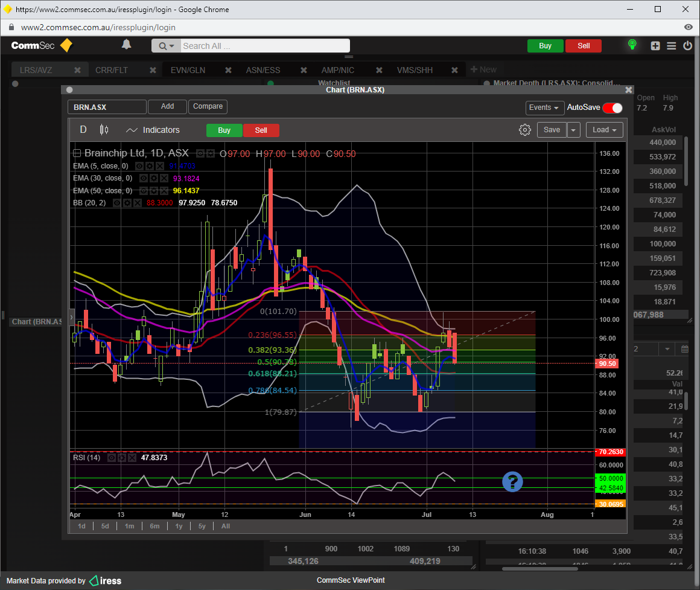Open the Load chart dropdown

(x=604, y=130)
